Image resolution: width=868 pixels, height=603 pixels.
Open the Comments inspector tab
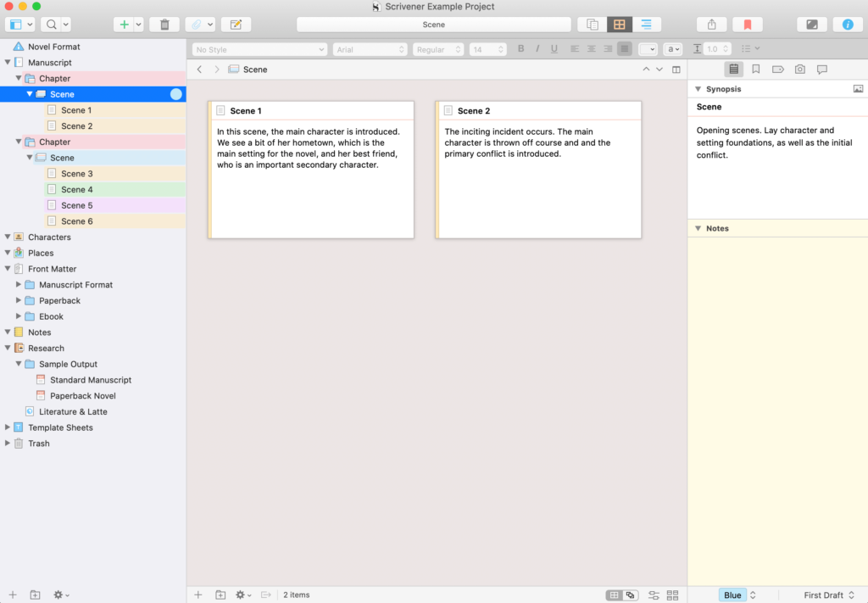[822, 70]
